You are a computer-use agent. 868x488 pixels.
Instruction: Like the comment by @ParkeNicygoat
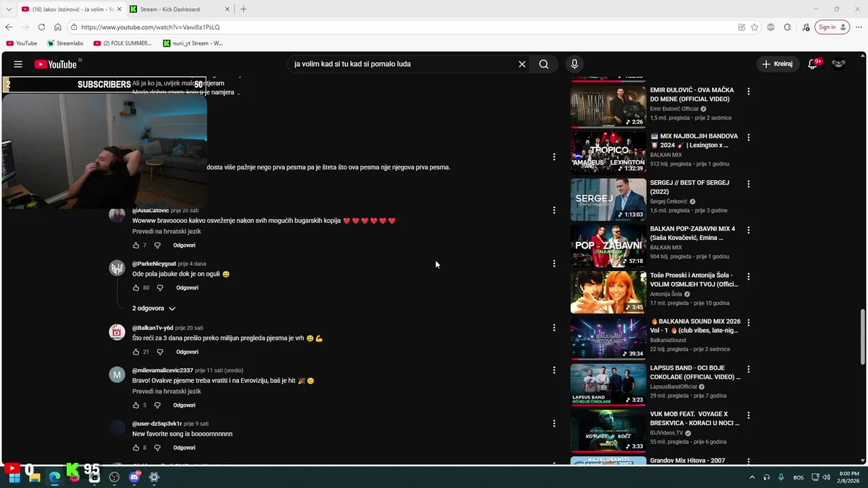point(136,288)
